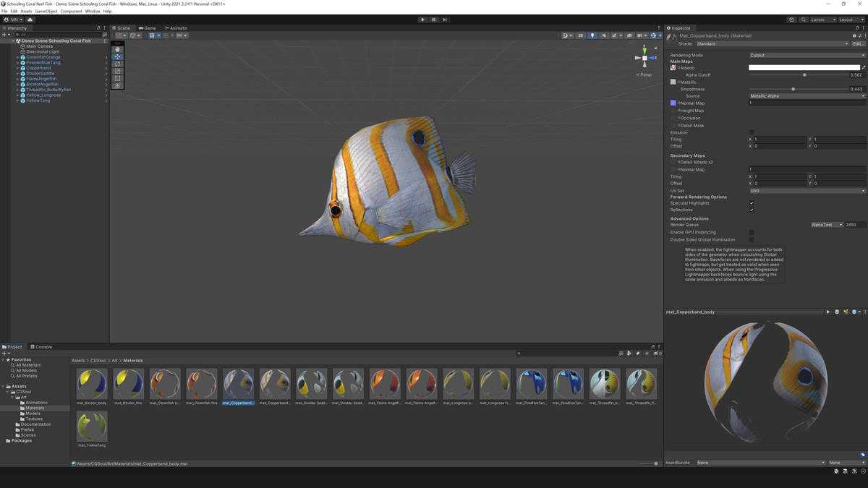Screen dimensions: 868x488
Task: Open Layout dropdown in toolbar
Action: (851, 20)
